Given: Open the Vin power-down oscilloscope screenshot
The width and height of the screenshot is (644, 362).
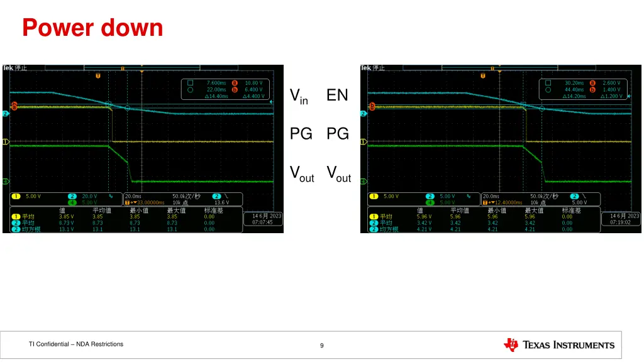Looking at the screenshot, I should [143, 149].
